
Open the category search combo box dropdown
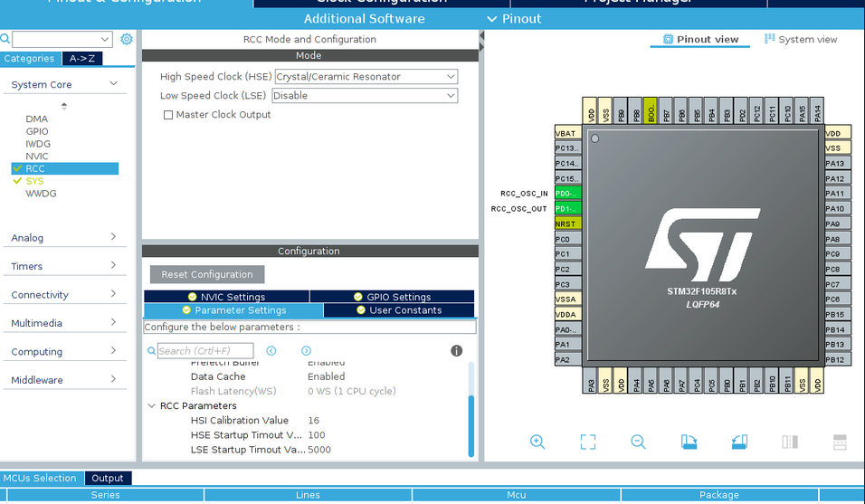click(x=104, y=39)
